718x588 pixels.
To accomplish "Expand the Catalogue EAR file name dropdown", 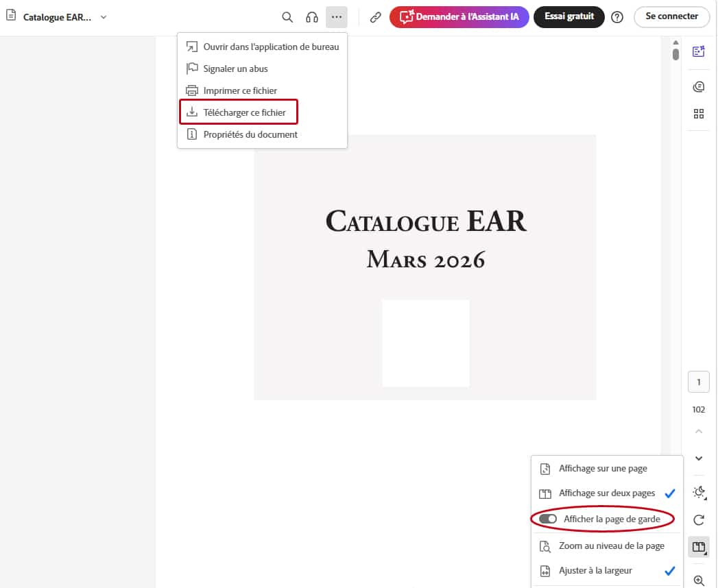I will [104, 17].
